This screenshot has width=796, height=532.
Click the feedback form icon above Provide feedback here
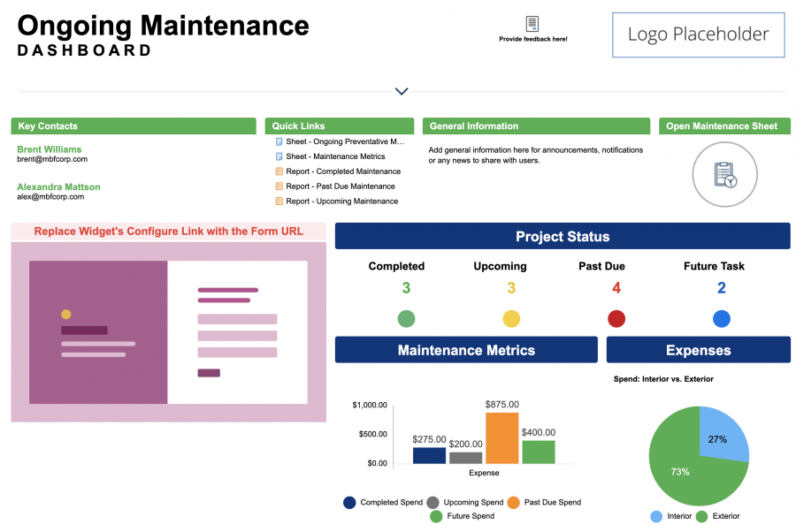point(532,23)
